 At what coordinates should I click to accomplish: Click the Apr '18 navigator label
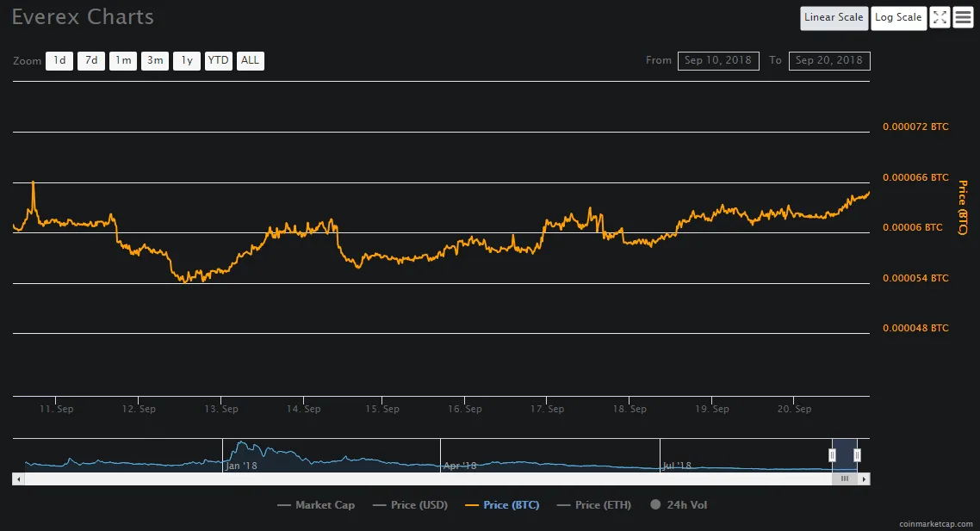click(460, 466)
